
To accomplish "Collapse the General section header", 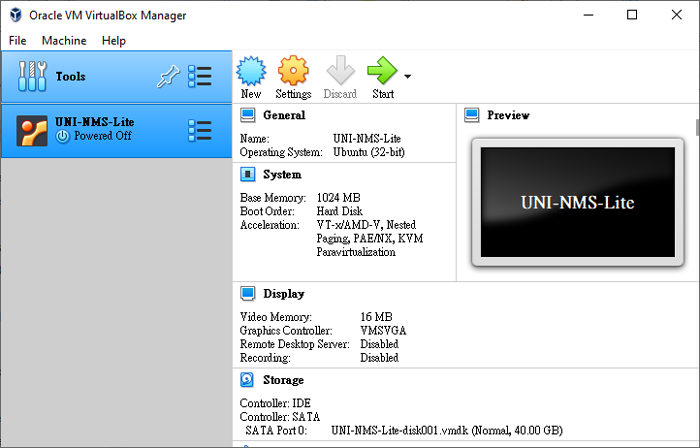I will coord(284,115).
